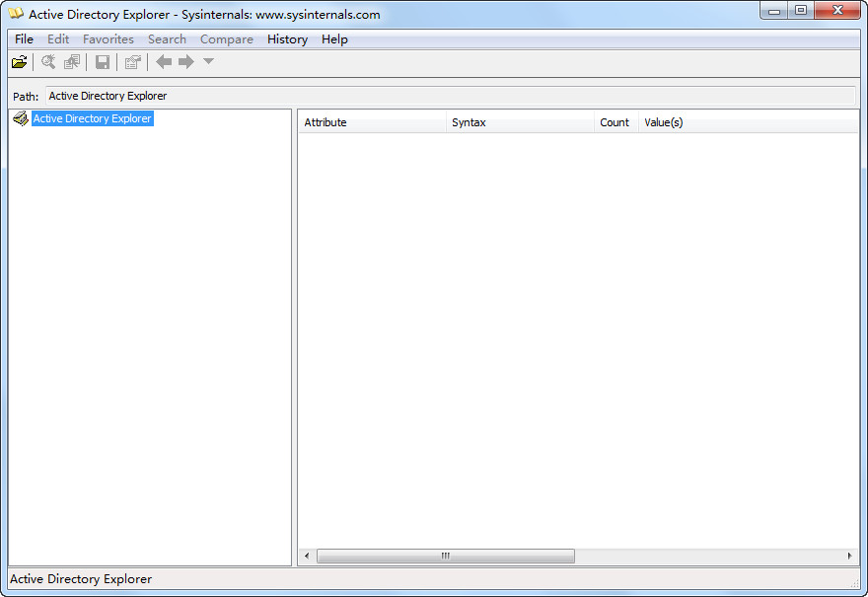Open the History menu
Viewport: 868px width, 597px height.
[x=287, y=39]
